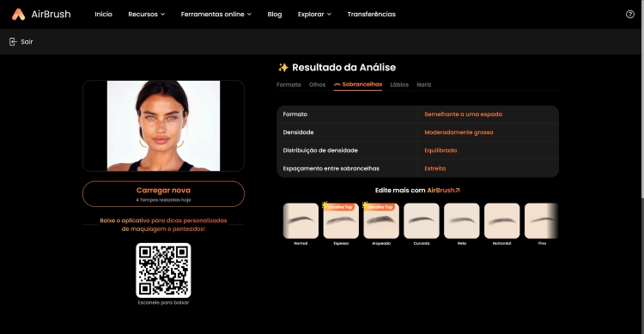644x334 pixels.
Task: Select the Horizontal eyebrow thumbnail
Action: 502,221
